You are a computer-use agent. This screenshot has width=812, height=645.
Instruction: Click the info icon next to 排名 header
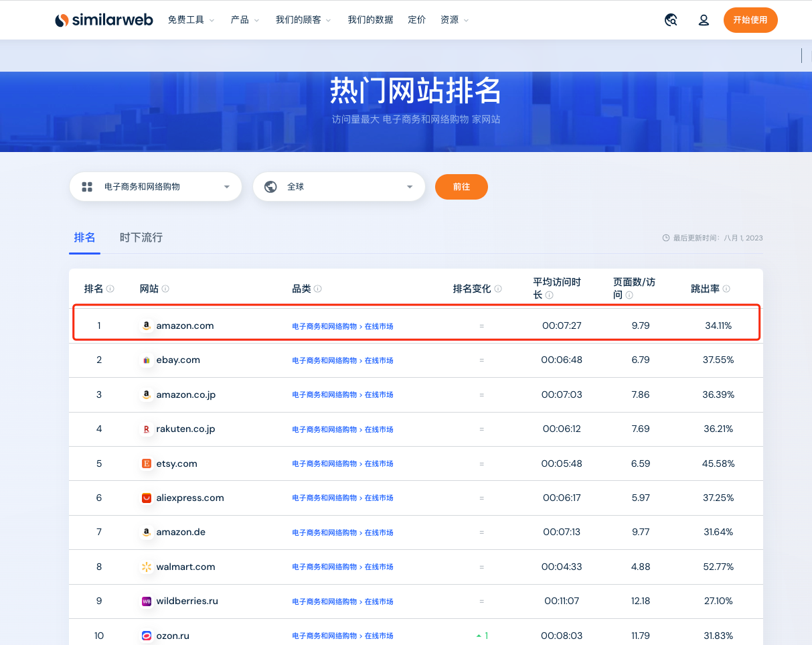click(x=110, y=289)
